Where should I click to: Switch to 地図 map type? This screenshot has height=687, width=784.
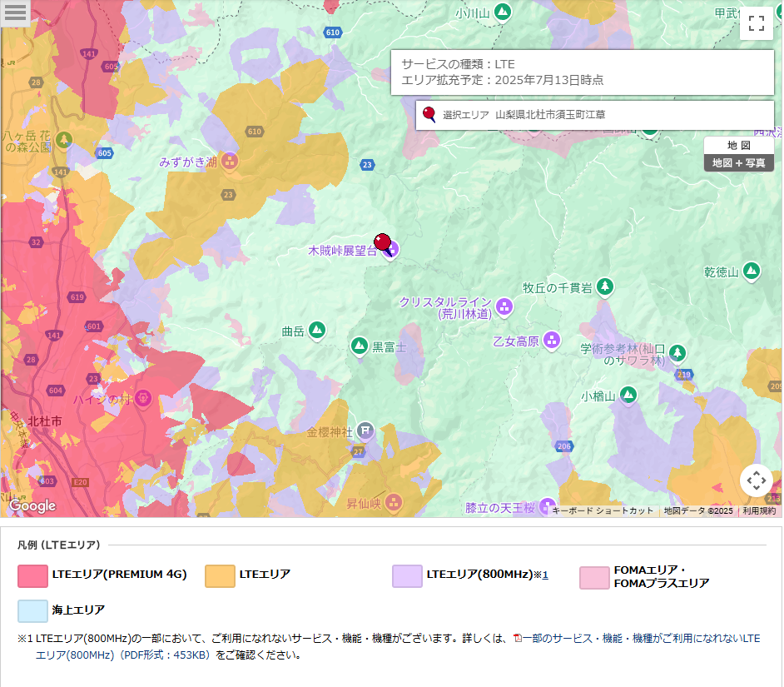[x=738, y=145]
